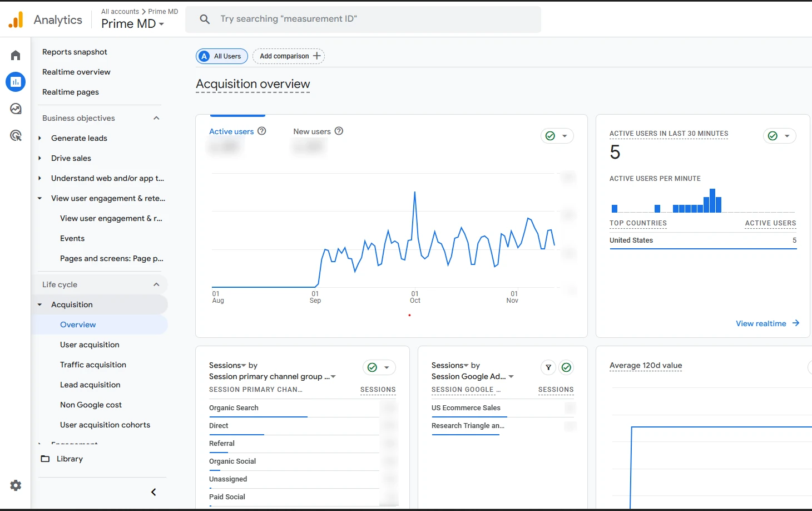Click the search field for measurement ID

click(x=363, y=19)
